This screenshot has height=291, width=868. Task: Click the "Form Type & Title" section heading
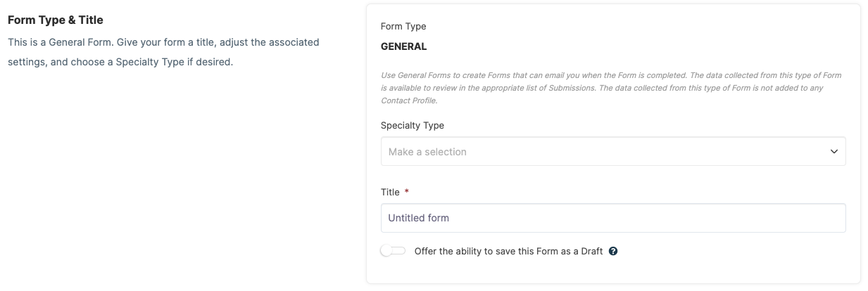coord(56,20)
